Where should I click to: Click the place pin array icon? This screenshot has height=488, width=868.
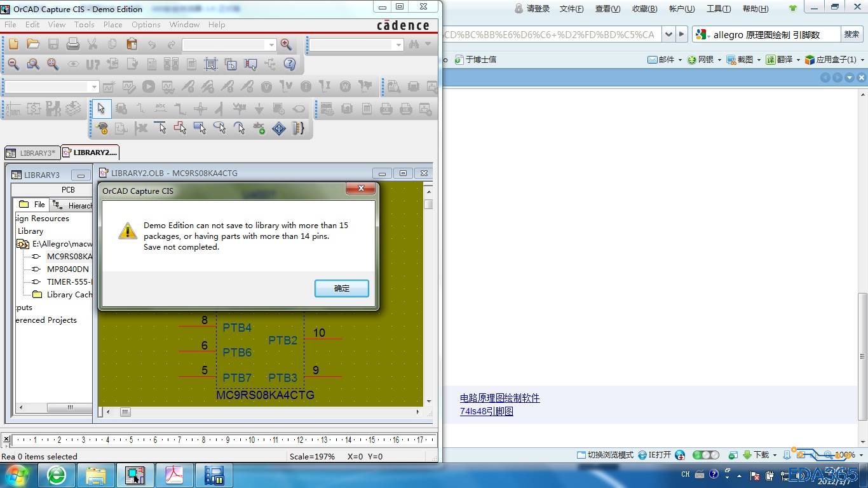tap(298, 128)
